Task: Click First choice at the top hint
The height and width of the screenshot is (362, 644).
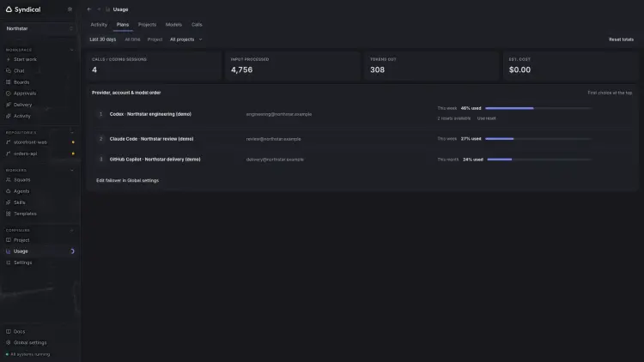Action: [x=610, y=93]
